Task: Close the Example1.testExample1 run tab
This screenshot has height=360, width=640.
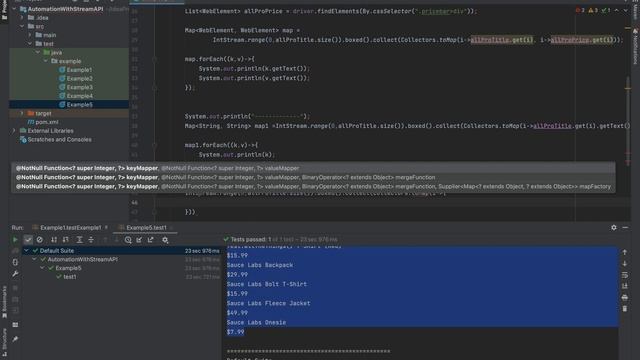Action: tap(106, 228)
